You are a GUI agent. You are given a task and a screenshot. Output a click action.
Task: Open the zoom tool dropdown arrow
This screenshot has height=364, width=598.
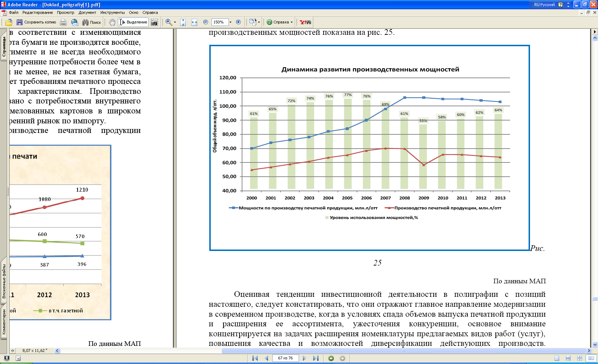(175, 22)
